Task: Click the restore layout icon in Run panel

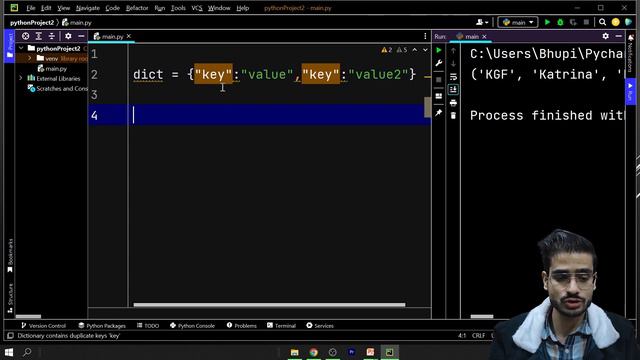Action: tap(439, 96)
